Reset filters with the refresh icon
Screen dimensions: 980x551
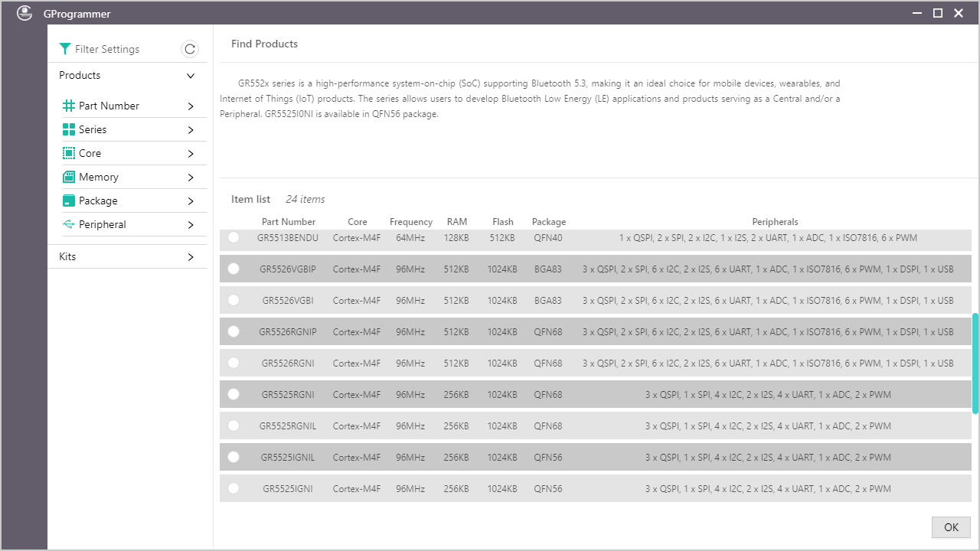190,49
